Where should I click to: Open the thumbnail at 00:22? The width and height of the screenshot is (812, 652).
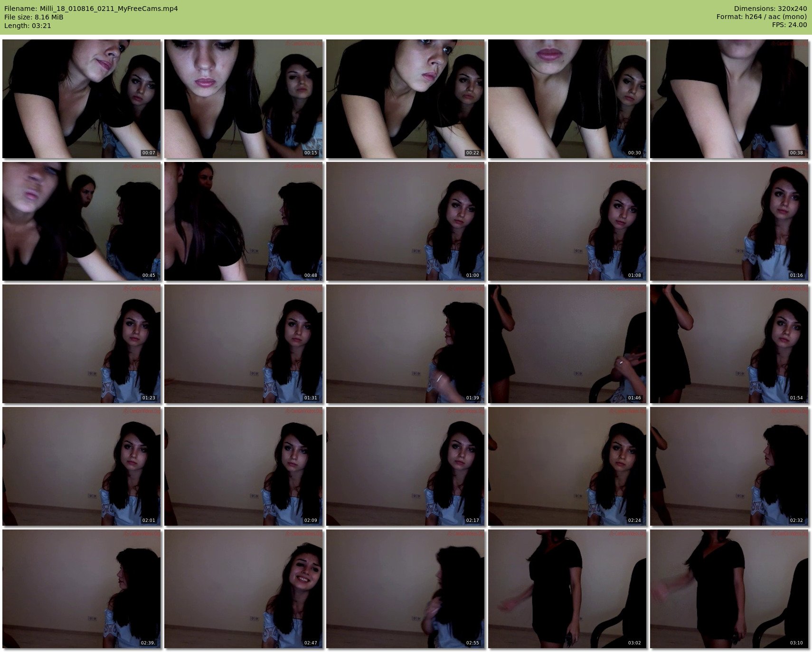pyautogui.click(x=406, y=99)
